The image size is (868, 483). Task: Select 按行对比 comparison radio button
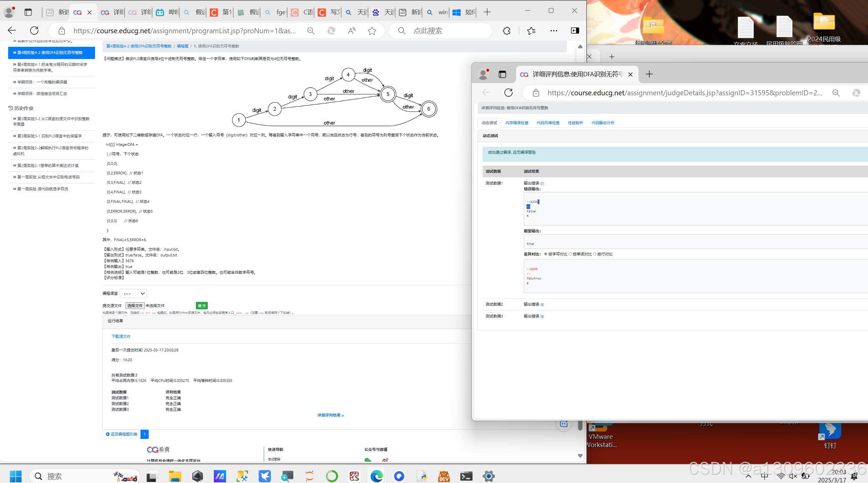[595, 254]
